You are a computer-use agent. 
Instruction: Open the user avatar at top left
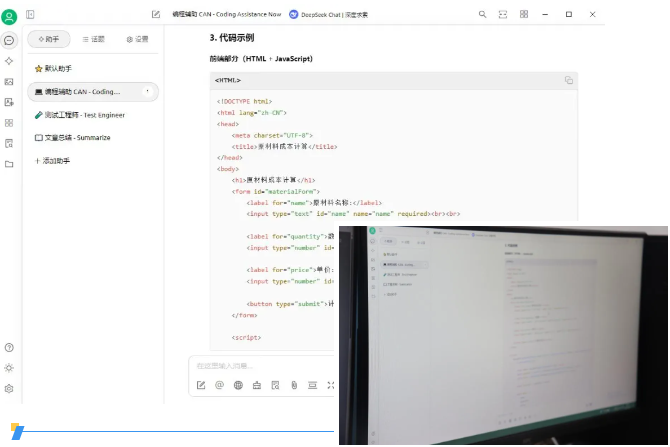click(x=9, y=16)
